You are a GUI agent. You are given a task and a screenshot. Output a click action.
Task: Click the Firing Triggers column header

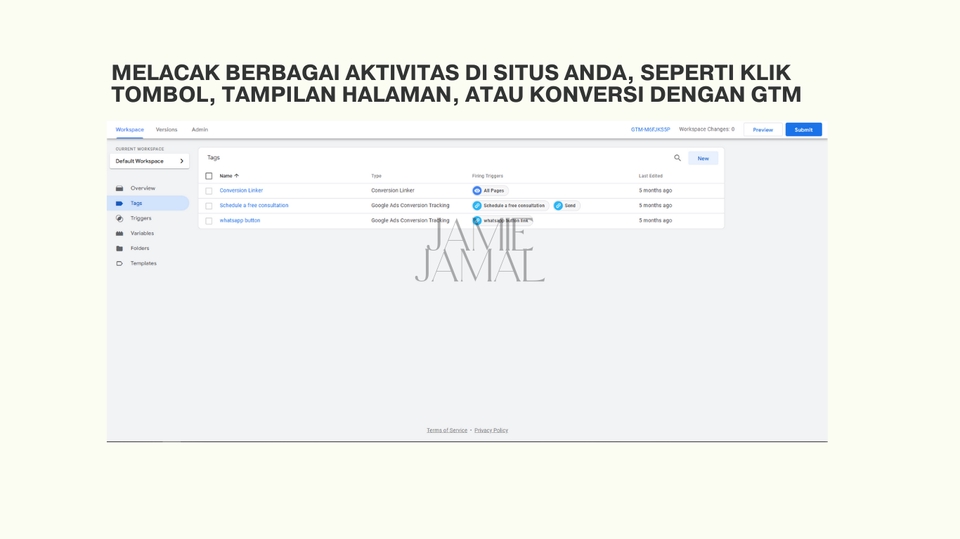tap(487, 176)
